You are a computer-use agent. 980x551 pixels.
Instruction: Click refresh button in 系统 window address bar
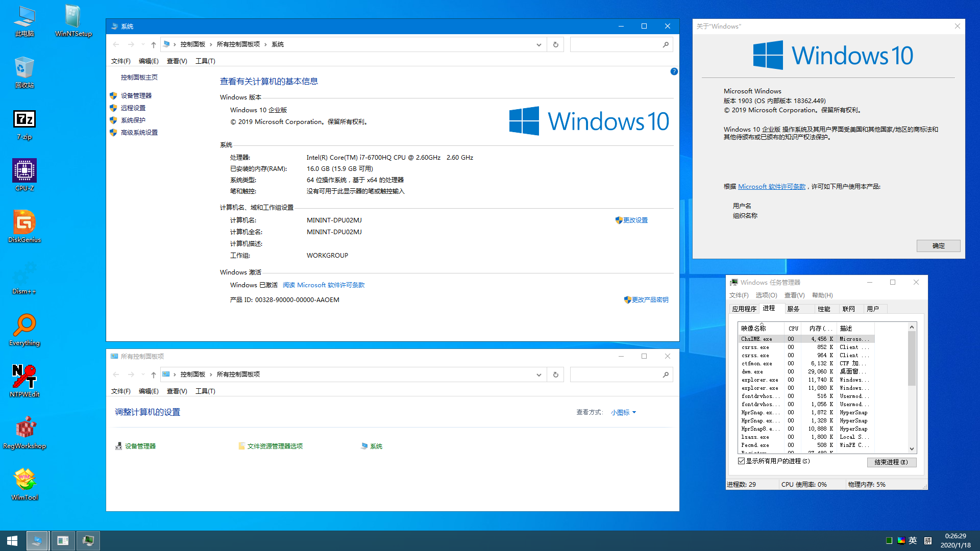point(556,44)
